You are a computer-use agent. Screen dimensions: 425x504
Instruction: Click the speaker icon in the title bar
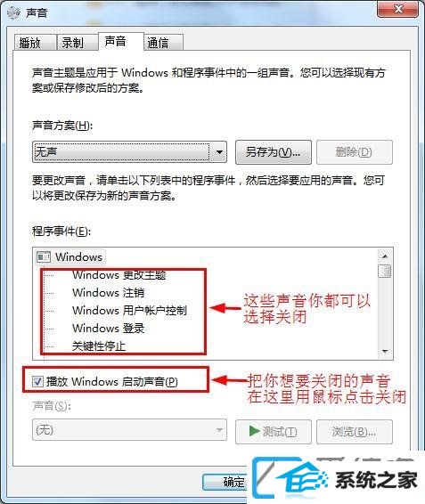pyautogui.click(x=13, y=12)
